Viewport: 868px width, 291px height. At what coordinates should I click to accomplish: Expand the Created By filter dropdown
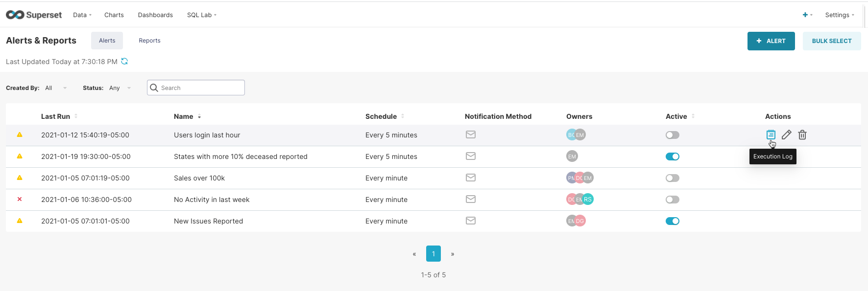[x=56, y=88]
